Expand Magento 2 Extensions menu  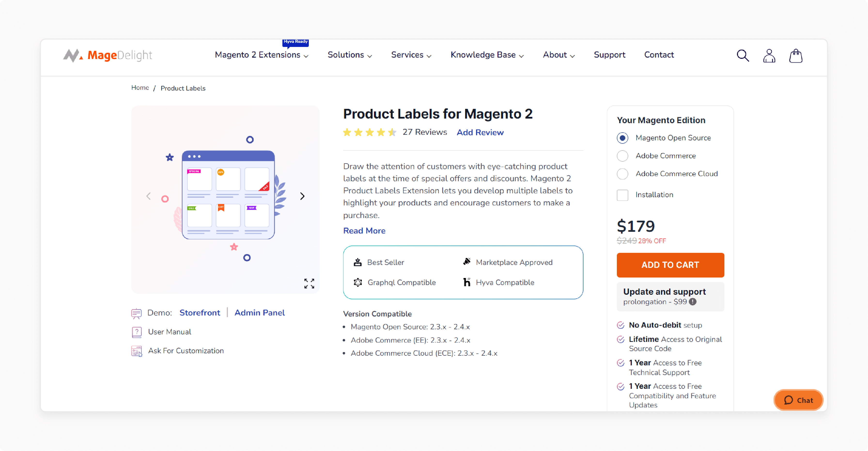pyautogui.click(x=262, y=55)
